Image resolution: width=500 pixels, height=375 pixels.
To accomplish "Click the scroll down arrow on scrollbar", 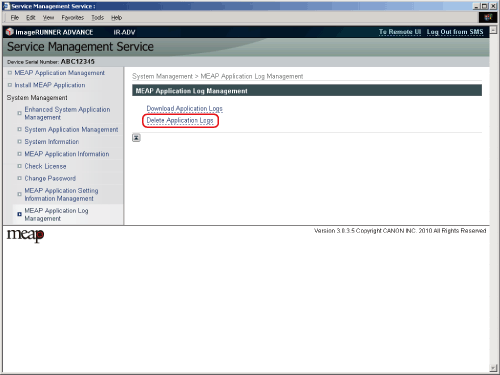I will pyautogui.click(x=493, y=368).
